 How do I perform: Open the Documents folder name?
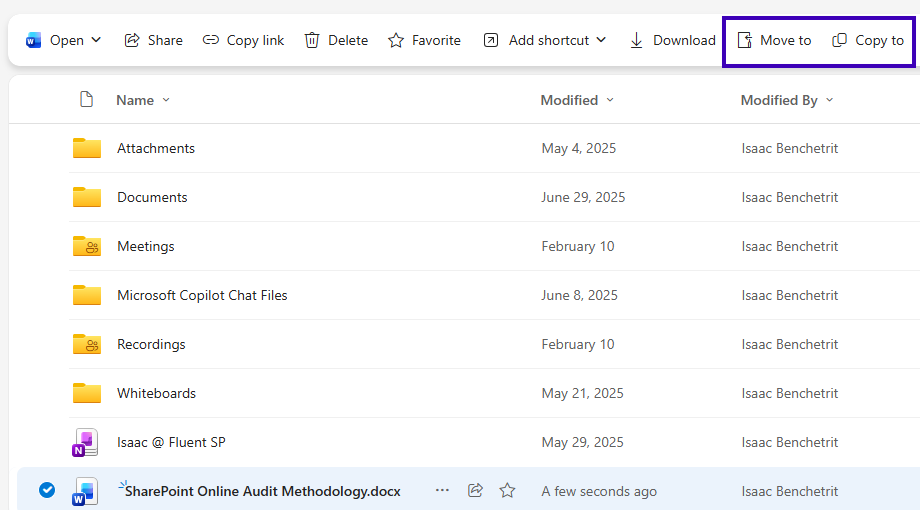click(152, 197)
